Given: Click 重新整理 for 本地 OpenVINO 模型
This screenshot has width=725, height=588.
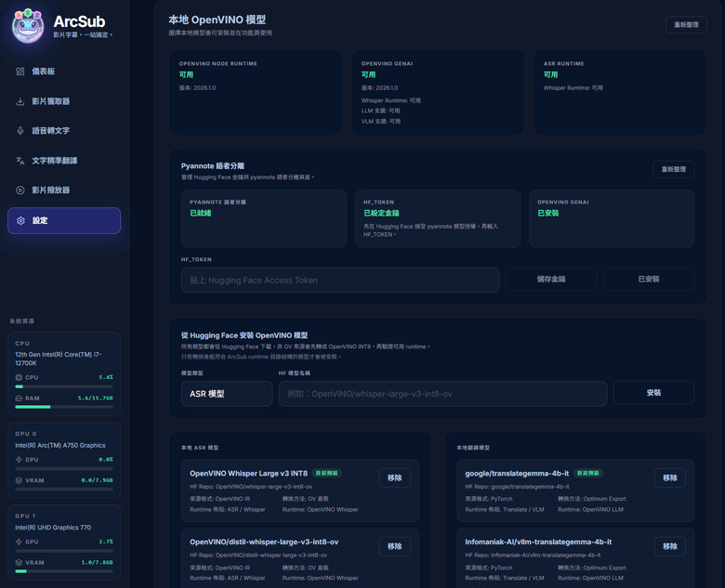Looking at the screenshot, I should [x=686, y=24].
